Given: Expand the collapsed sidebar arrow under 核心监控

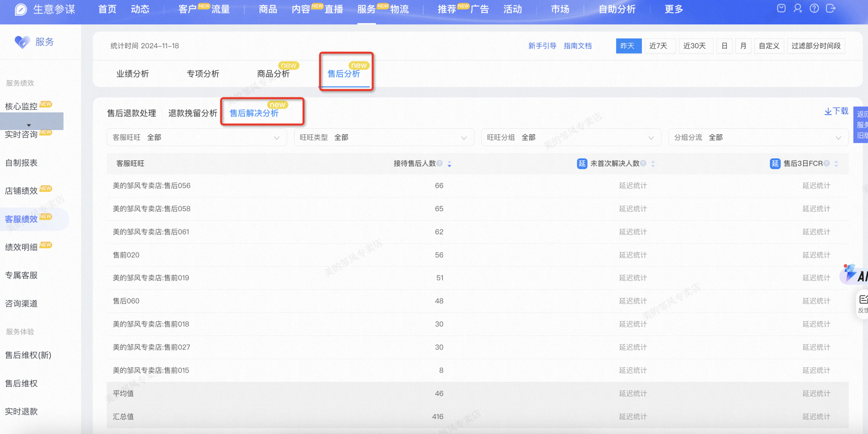Looking at the screenshot, I should click(29, 125).
